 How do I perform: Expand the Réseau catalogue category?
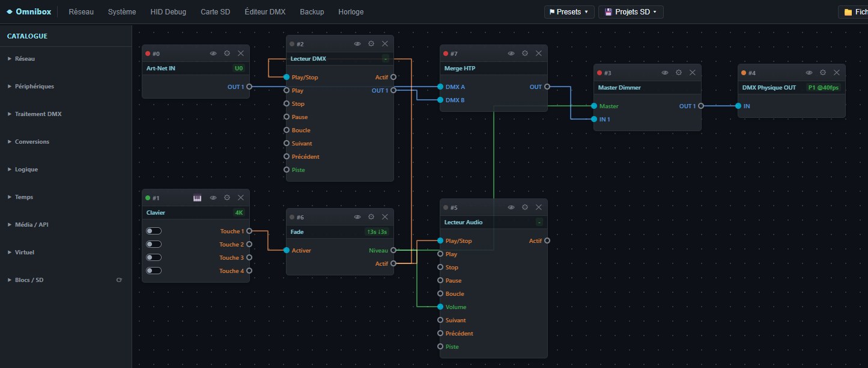coord(65,59)
